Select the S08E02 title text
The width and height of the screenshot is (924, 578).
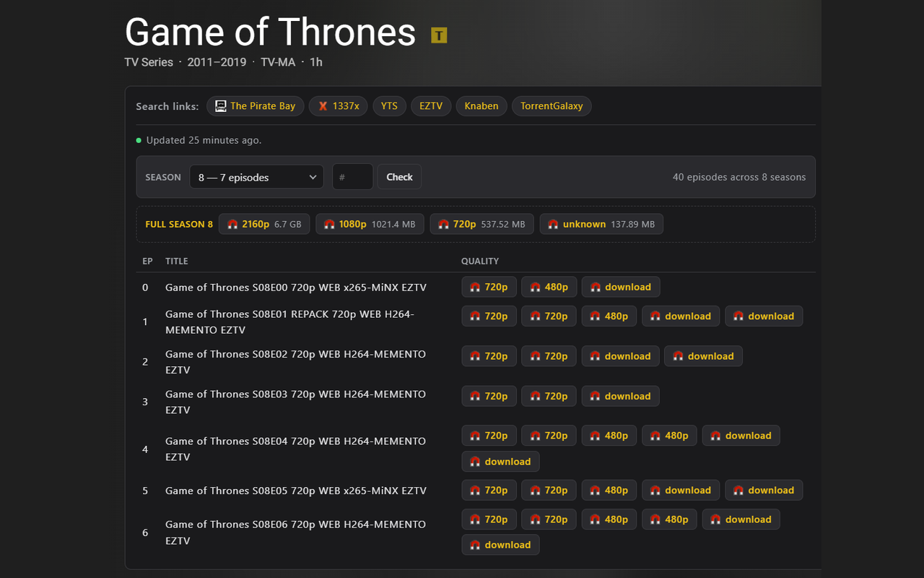(295, 362)
